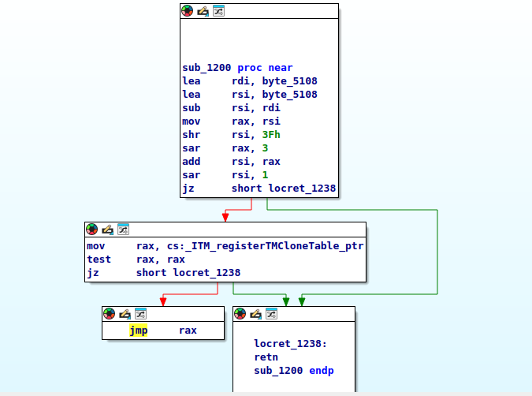532x396 pixels.
Task: Click the 'add rsi, rax' instruction
Action: pos(231,162)
